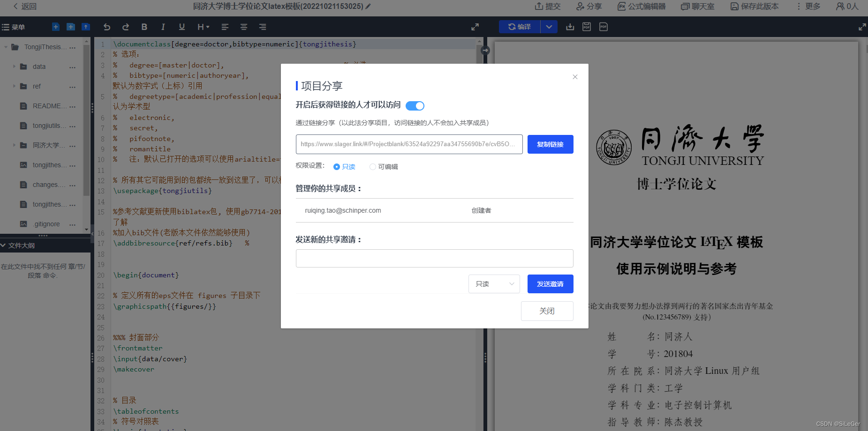Click the 复制链接 copy link button
The width and height of the screenshot is (868, 431).
point(551,144)
